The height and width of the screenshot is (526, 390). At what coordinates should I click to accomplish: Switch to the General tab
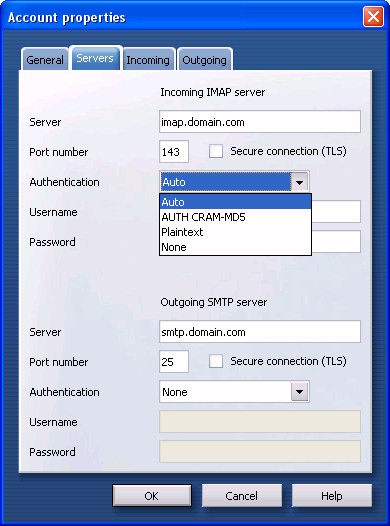click(x=45, y=60)
